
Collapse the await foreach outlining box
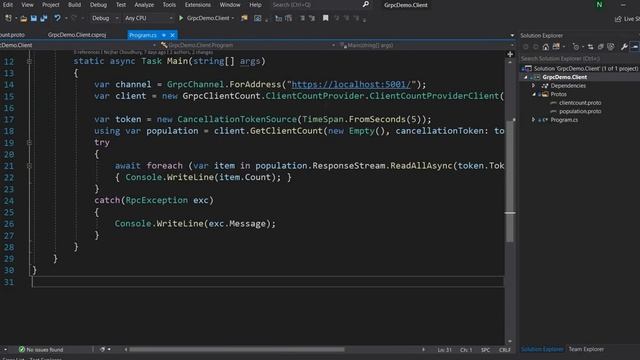[29, 166]
